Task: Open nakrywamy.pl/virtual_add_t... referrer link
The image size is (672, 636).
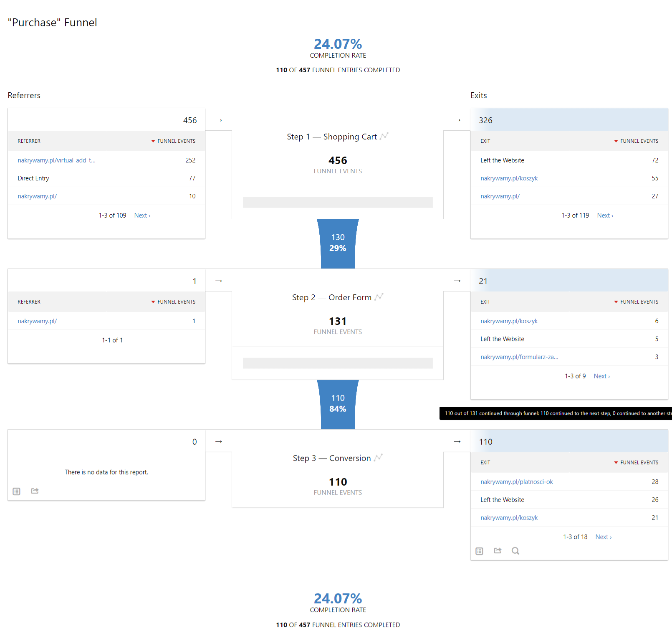Action: point(57,160)
